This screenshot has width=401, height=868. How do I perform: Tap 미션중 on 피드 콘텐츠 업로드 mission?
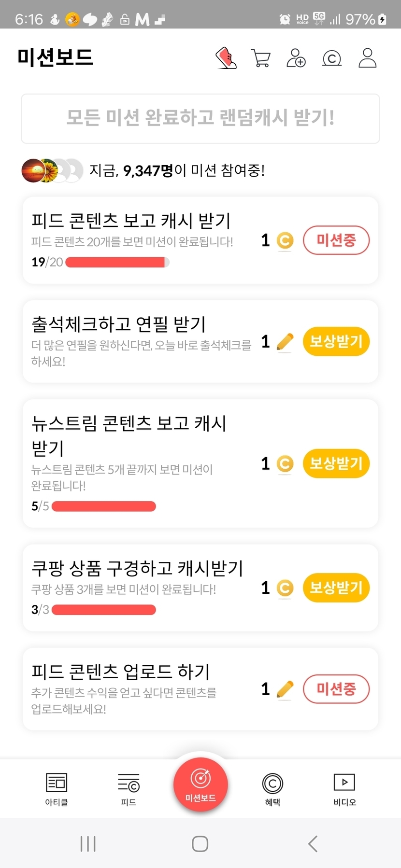(336, 689)
